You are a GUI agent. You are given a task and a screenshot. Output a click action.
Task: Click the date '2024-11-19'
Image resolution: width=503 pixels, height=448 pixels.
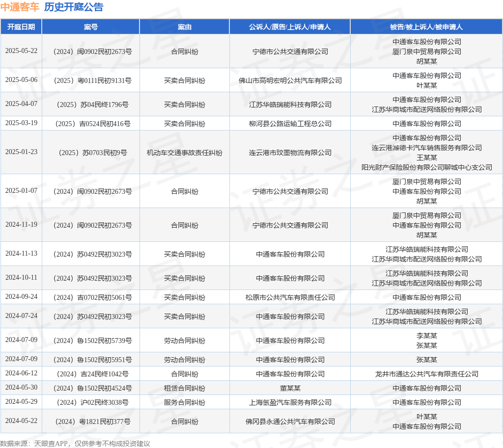21,225
